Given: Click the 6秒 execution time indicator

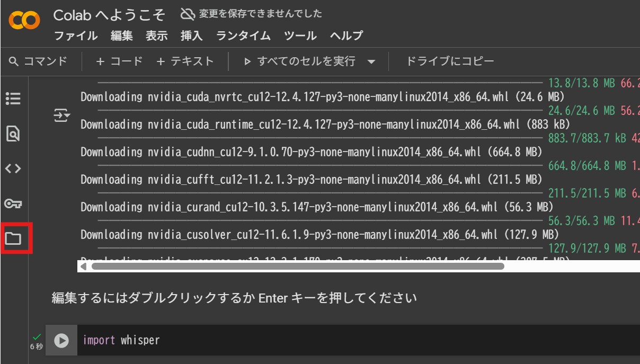Looking at the screenshot, I should click(37, 347).
